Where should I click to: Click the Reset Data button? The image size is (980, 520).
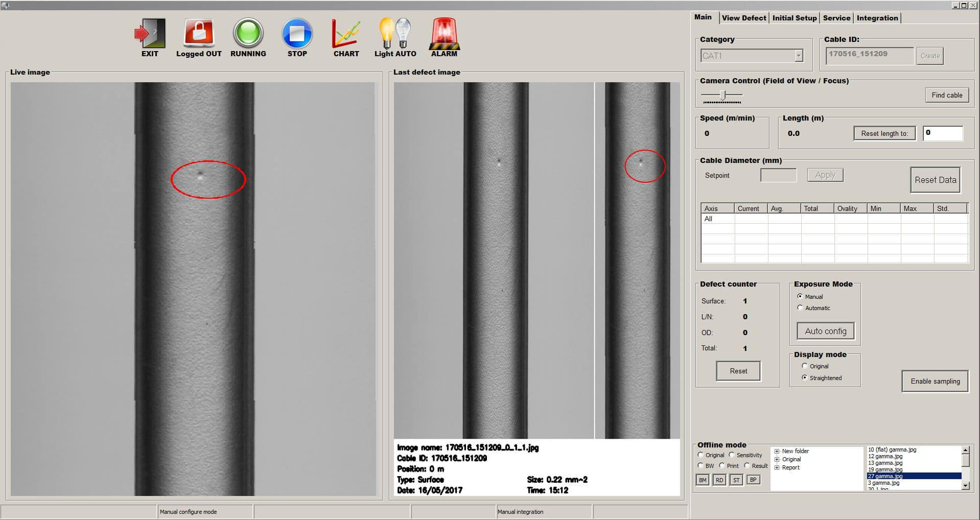pos(936,180)
